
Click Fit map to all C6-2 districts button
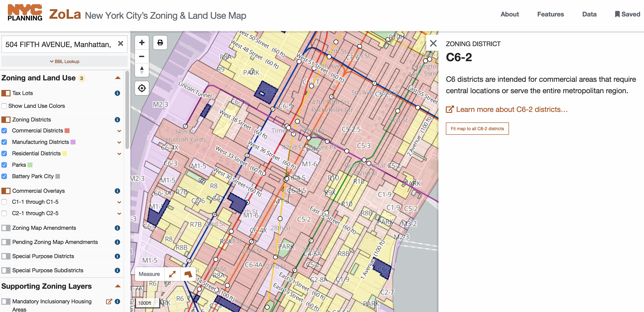[x=477, y=128]
